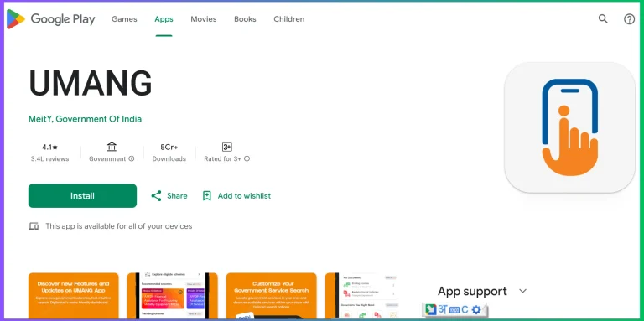Open the 'My Documents' screenshot thumbnail
The height and width of the screenshot is (321, 644).
coord(362,296)
